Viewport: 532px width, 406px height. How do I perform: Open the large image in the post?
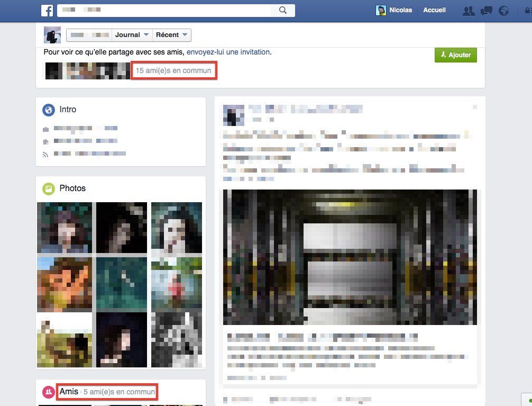[350, 257]
